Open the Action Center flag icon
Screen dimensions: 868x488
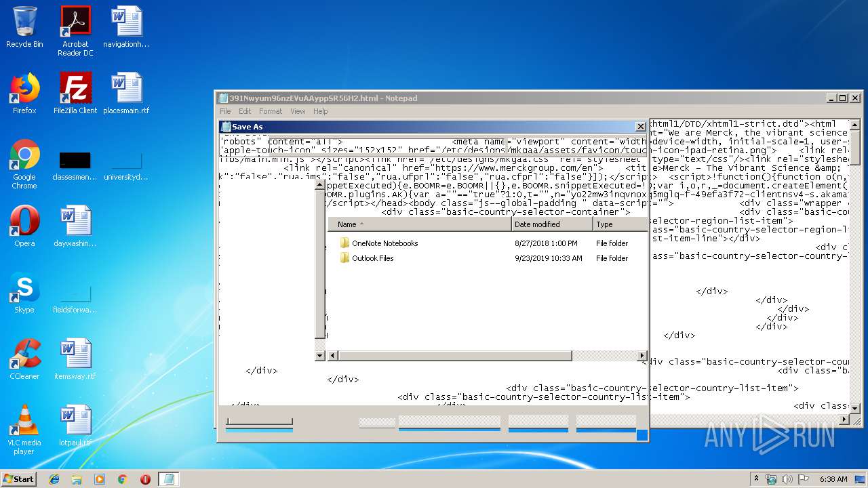803,479
